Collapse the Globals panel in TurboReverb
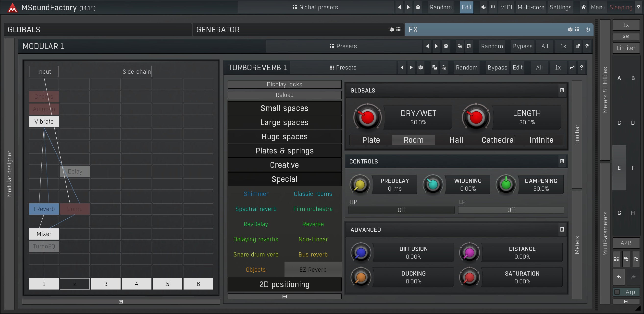The width and height of the screenshot is (644, 314). point(562,90)
